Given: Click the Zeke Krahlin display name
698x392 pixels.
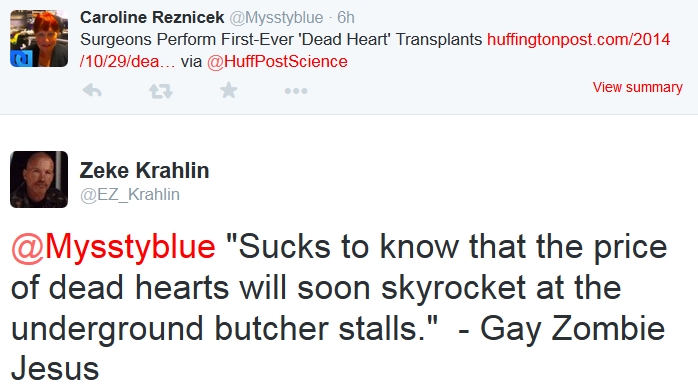Looking at the screenshot, I should (x=144, y=170).
